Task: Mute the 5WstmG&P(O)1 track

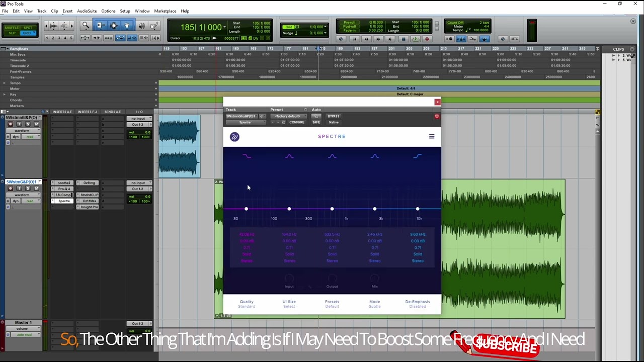Action: 36,188
